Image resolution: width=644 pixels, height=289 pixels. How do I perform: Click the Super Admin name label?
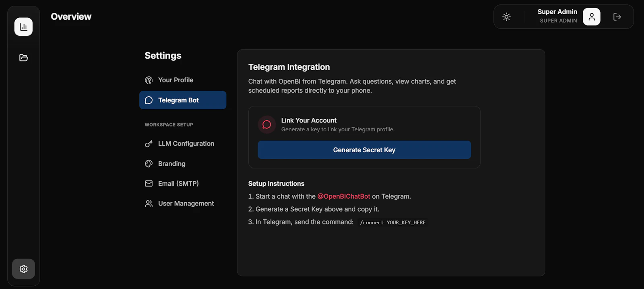point(557,12)
